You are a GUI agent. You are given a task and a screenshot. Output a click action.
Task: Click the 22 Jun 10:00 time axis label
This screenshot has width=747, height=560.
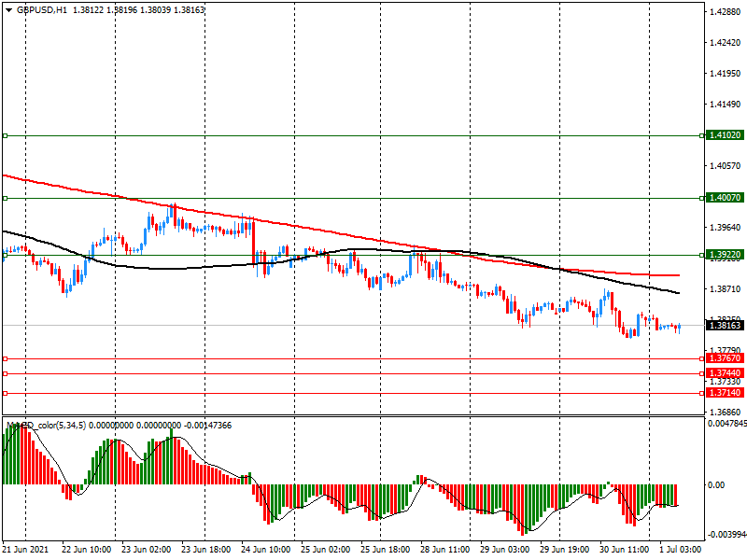[x=86, y=550]
